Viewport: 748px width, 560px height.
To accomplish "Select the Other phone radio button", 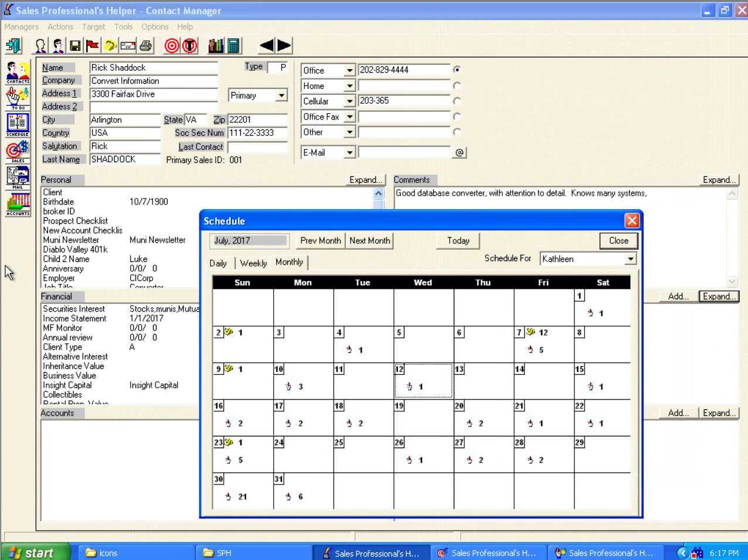I will [457, 132].
